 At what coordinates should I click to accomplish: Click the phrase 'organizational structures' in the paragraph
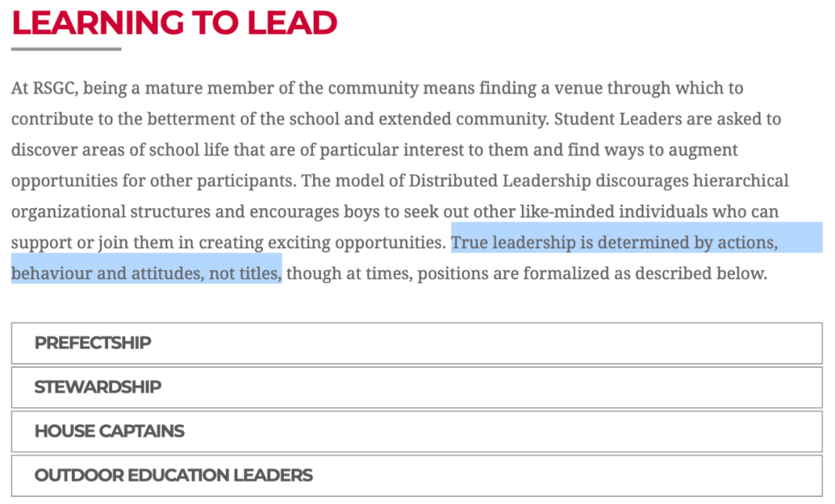pos(111,212)
